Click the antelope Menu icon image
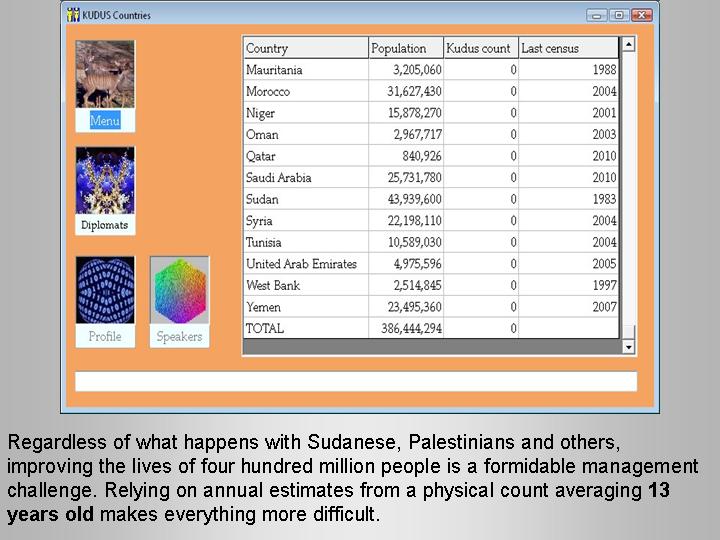720x540 pixels. (105, 75)
